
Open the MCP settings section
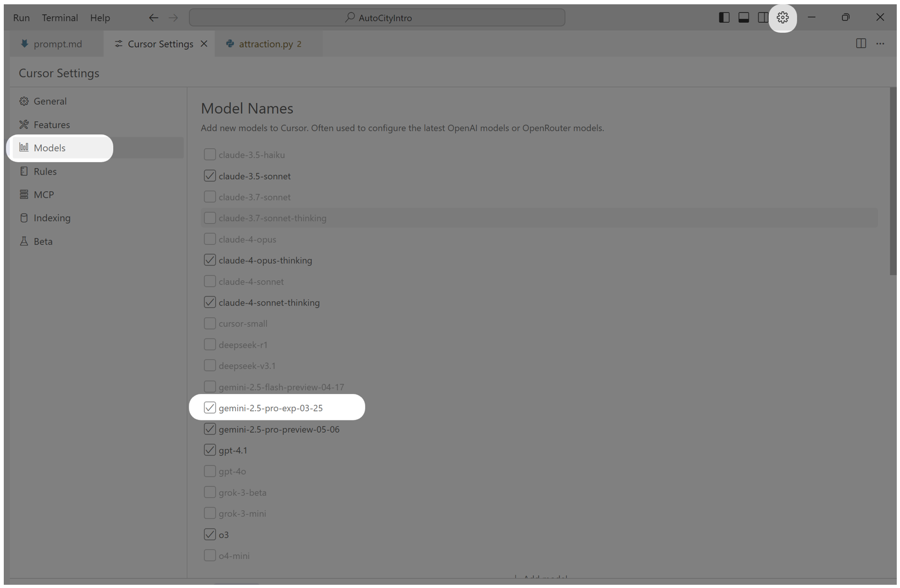click(44, 195)
